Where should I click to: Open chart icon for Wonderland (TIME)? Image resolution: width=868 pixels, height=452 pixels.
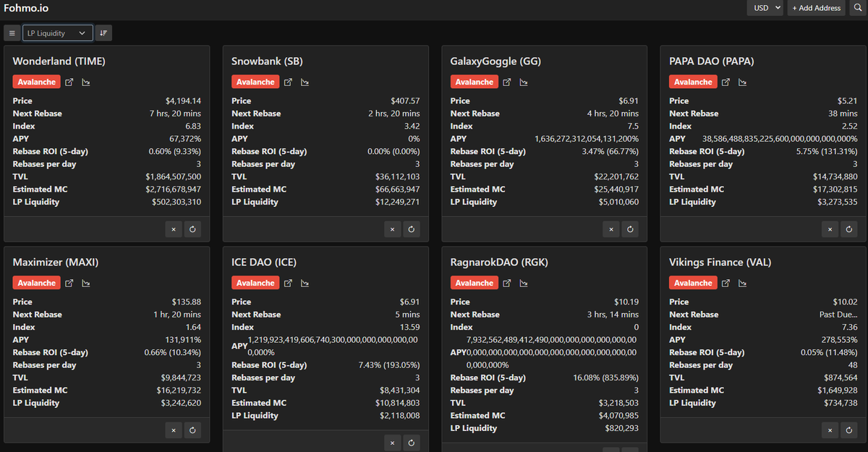pos(86,82)
